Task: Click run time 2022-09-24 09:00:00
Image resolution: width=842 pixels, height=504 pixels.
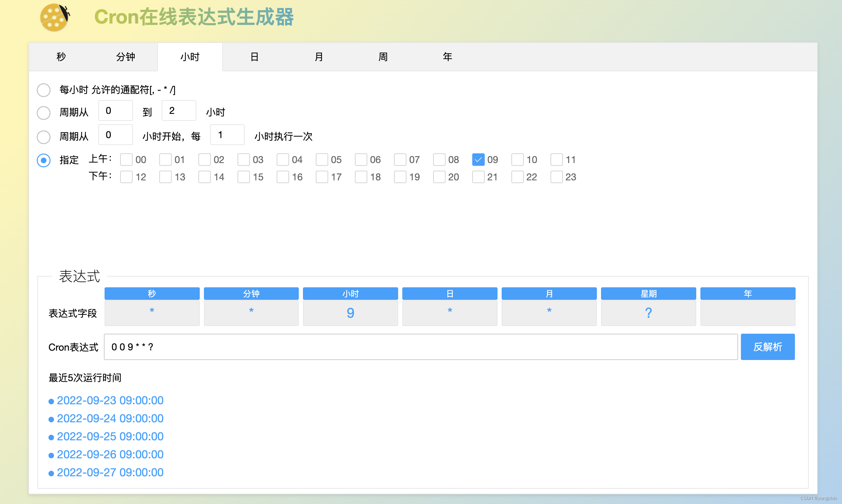Action: [x=110, y=418]
